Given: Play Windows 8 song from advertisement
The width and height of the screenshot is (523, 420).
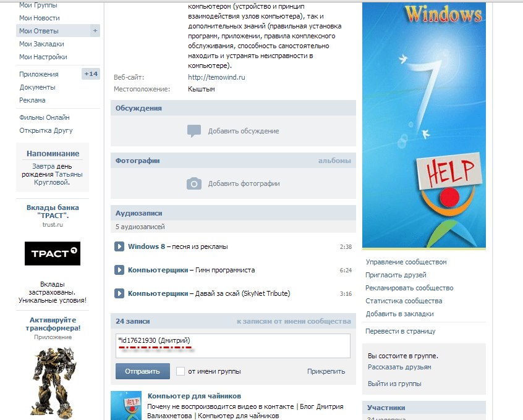Looking at the screenshot, I should [x=119, y=246].
